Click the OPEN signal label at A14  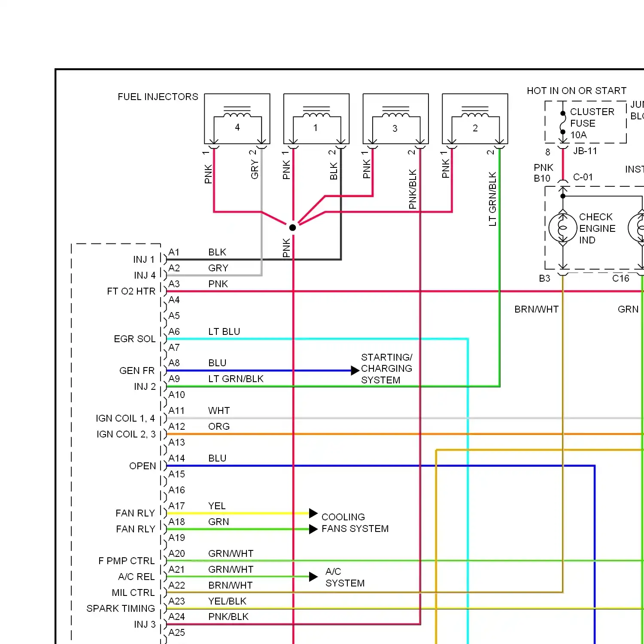[143, 466]
